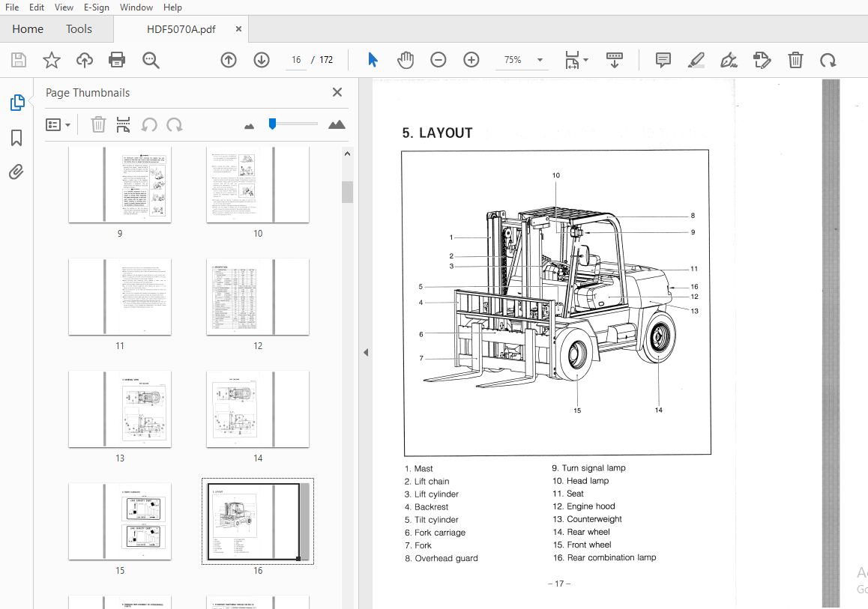Click the '8. Overhead guard' legend entry
Image resolution: width=868 pixels, height=609 pixels.
(x=441, y=558)
